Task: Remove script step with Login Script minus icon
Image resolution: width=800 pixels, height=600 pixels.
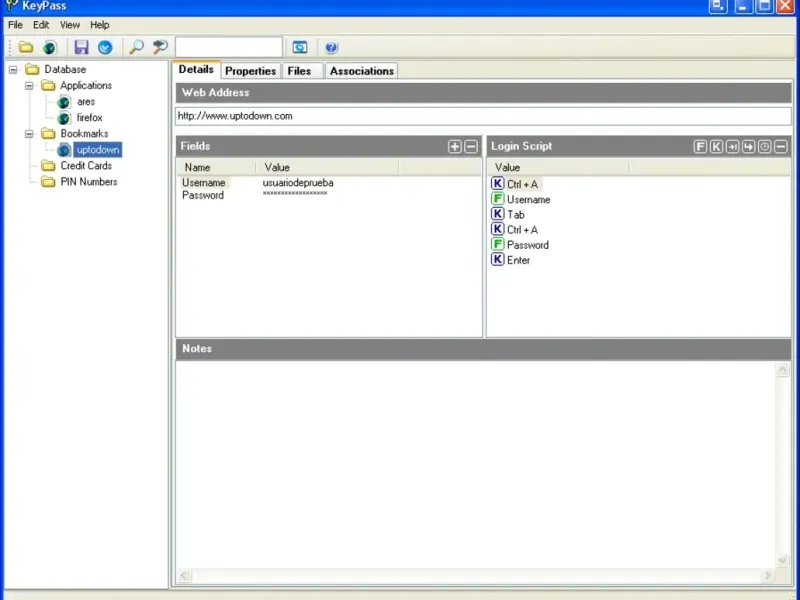Action: [x=781, y=147]
